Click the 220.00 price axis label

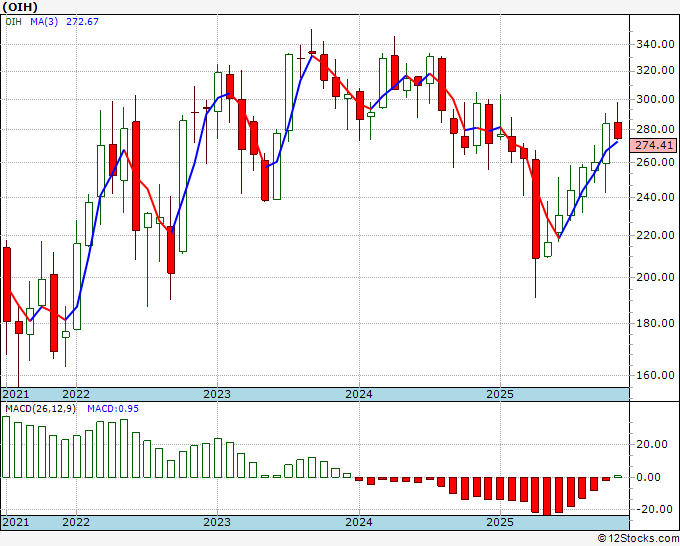655,235
